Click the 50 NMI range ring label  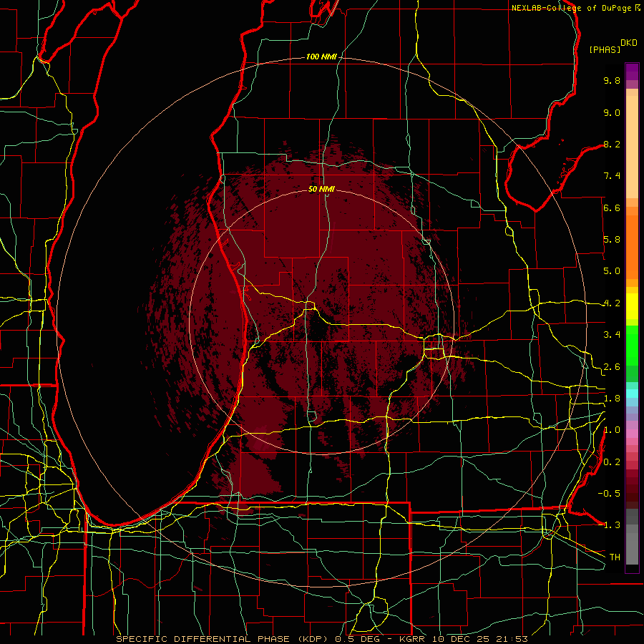tap(321, 189)
